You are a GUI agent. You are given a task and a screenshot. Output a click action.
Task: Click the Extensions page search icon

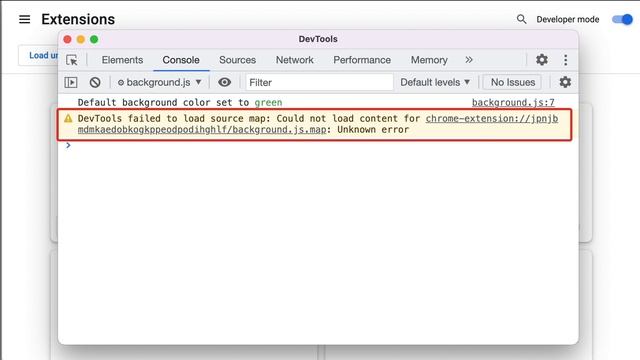point(521,19)
